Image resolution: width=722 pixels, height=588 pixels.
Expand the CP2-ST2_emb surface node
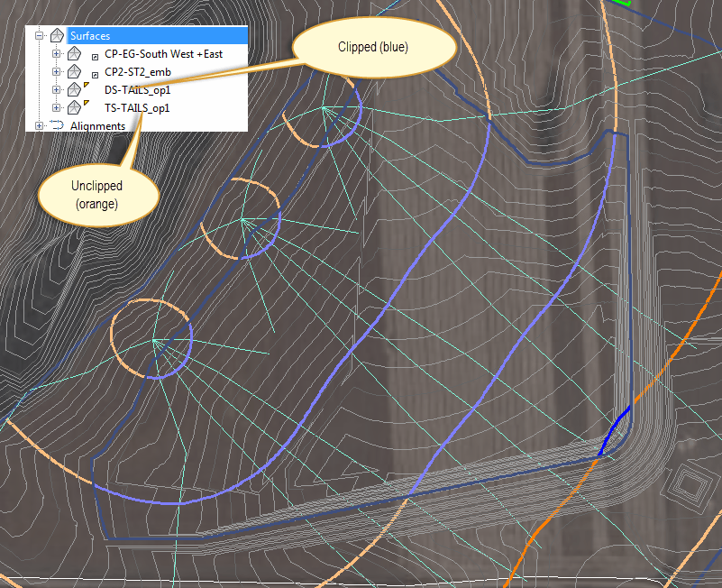56,71
